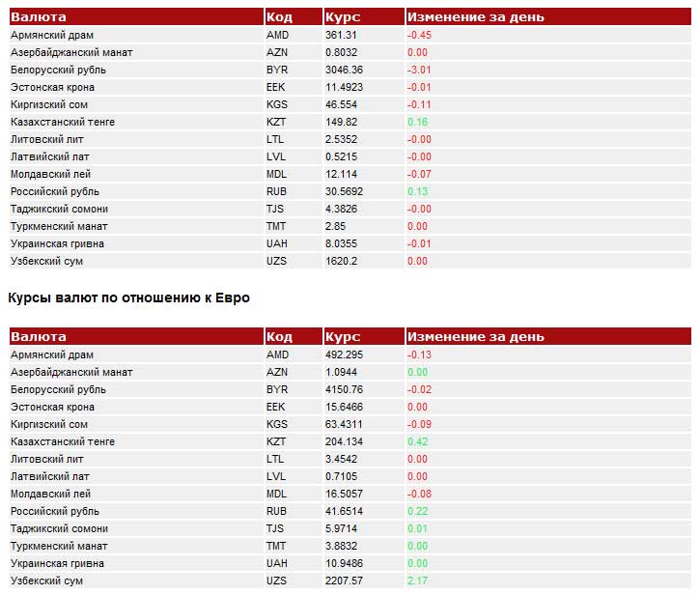Select the Эстонская крона rate 15.6466
The height and width of the screenshot is (595, 700).
click(x=344, y=407)
